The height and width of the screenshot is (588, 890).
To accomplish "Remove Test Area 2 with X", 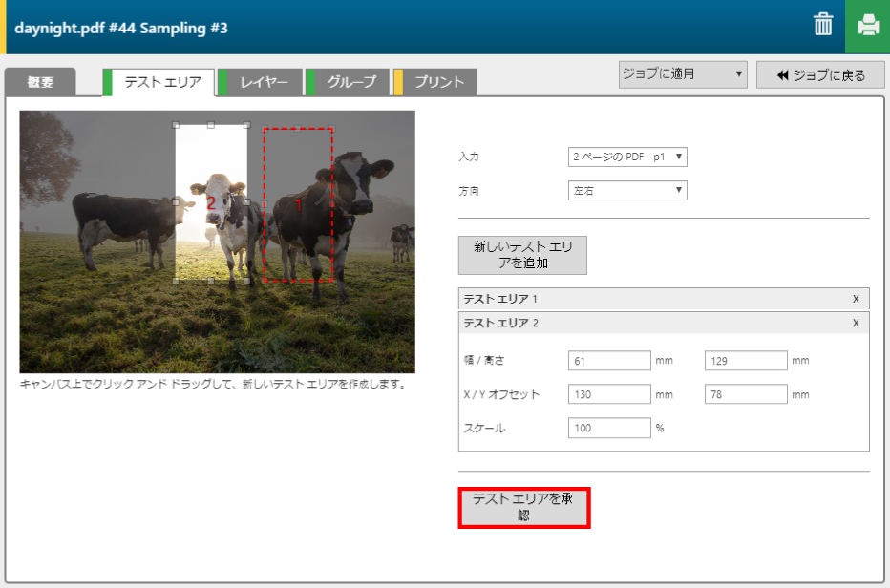I will 856,323.
